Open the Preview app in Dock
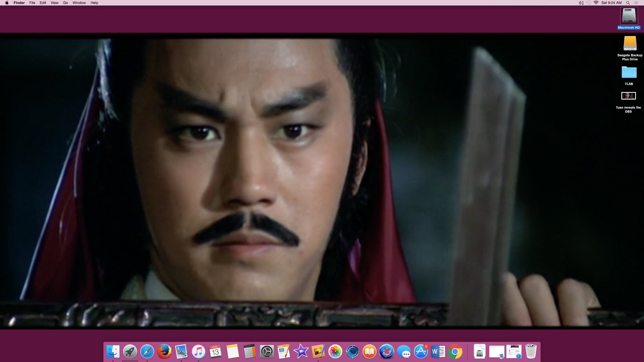644x362 pixels. [318, 351]
